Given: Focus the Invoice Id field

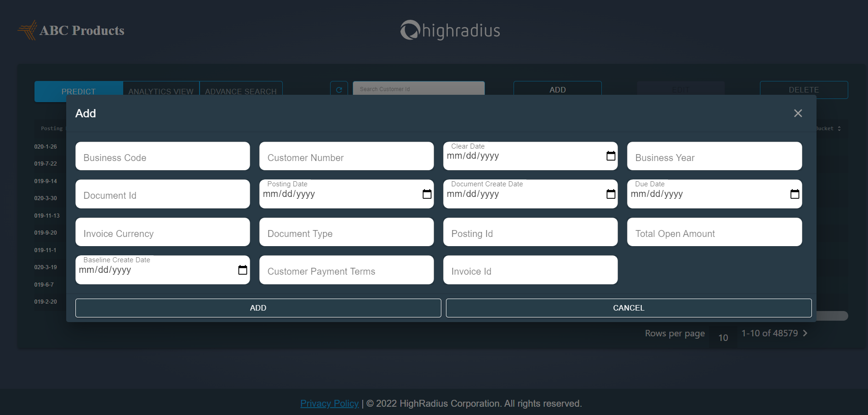Looking at the screenshot, I should tap(530, 270).
